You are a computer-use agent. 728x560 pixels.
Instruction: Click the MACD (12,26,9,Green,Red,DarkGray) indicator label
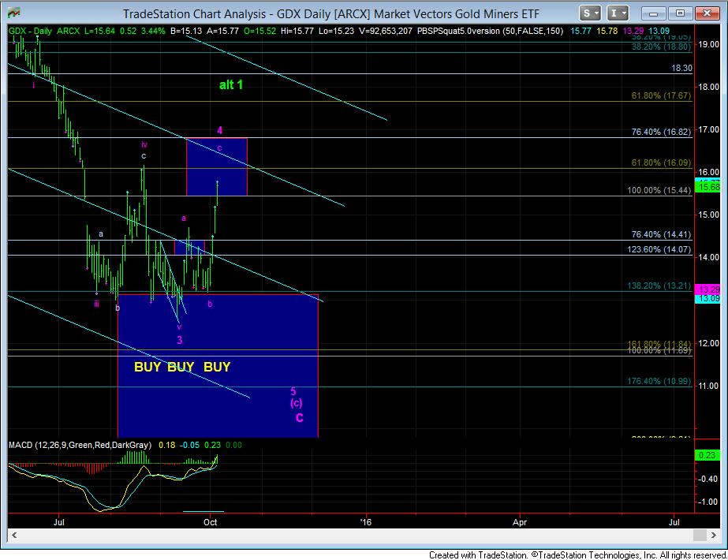click(80, 445)
